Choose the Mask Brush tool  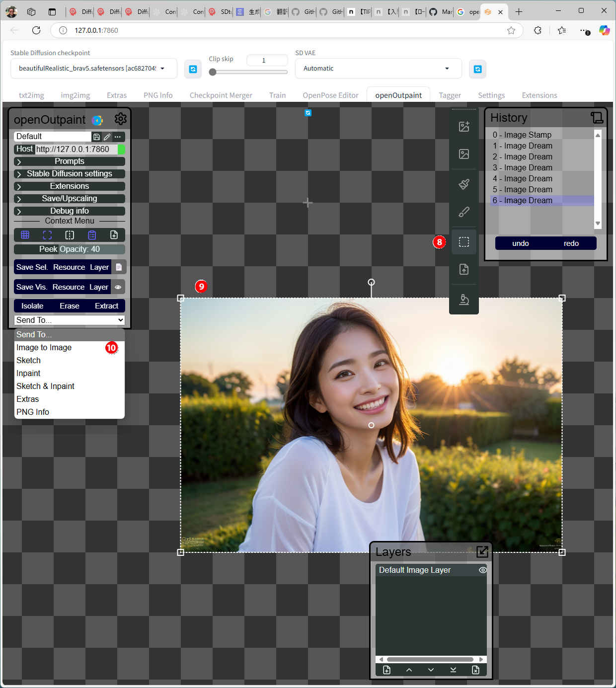tap(463, 184)
